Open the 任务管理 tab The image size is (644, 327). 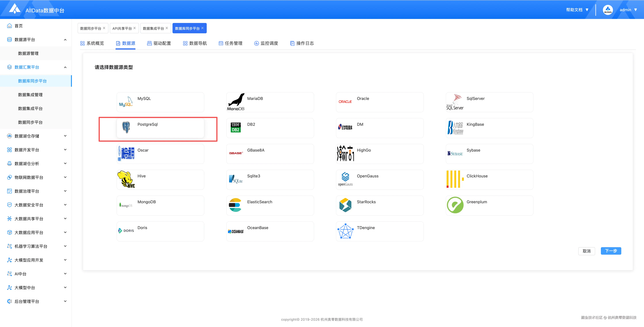(230, 43)
